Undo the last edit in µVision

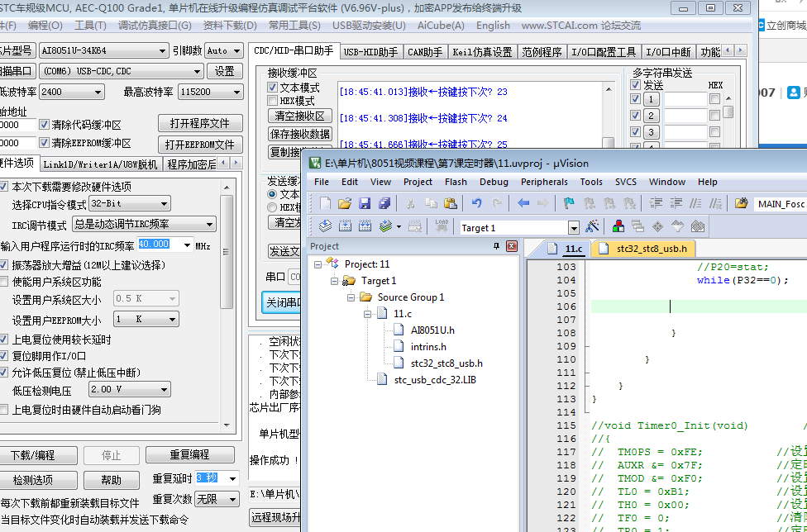coord(476,203)
